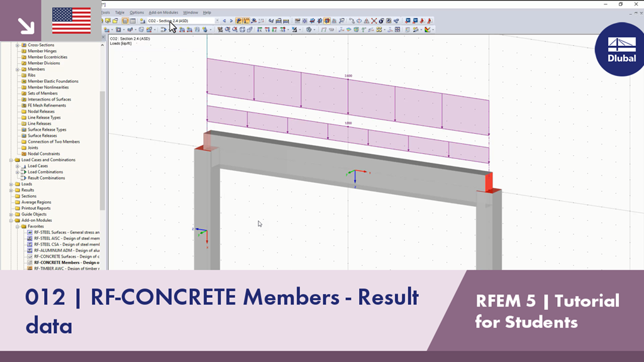Go to previous load case arrow
Image resolution: width=644 pixels, height=362 pixels.
[225, 21]
